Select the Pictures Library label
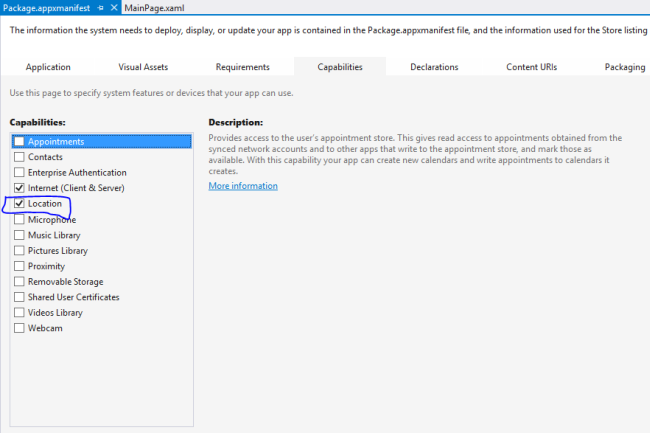Screen dimensions: 650x433 pos(58,251)
